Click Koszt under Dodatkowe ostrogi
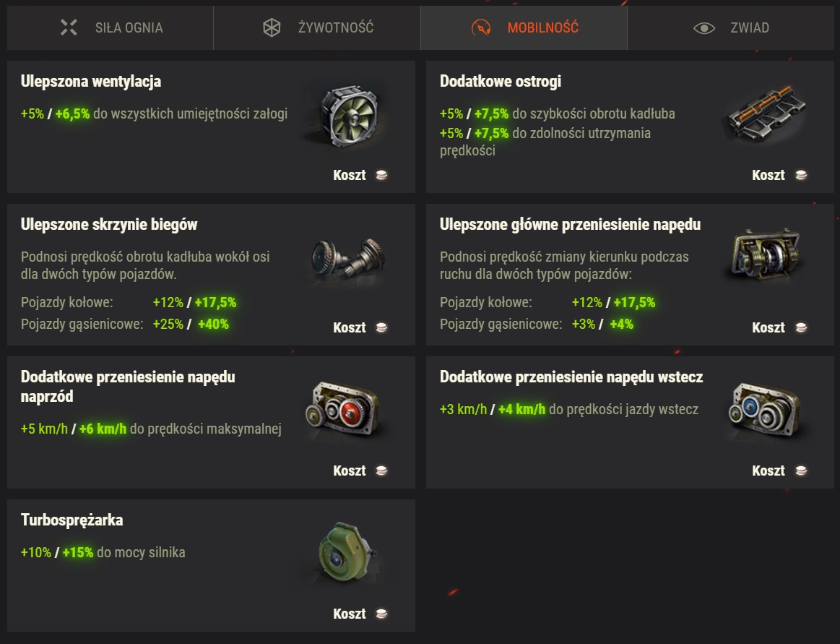This screenshot has height=644, width=840. coord(768,176)
